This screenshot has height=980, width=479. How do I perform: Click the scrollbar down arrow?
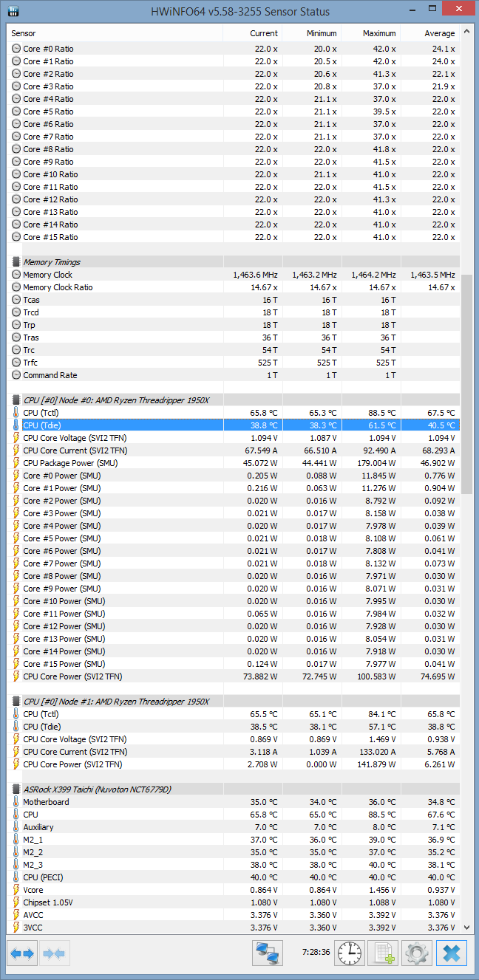pyautogui.click(x=466, y=928)
